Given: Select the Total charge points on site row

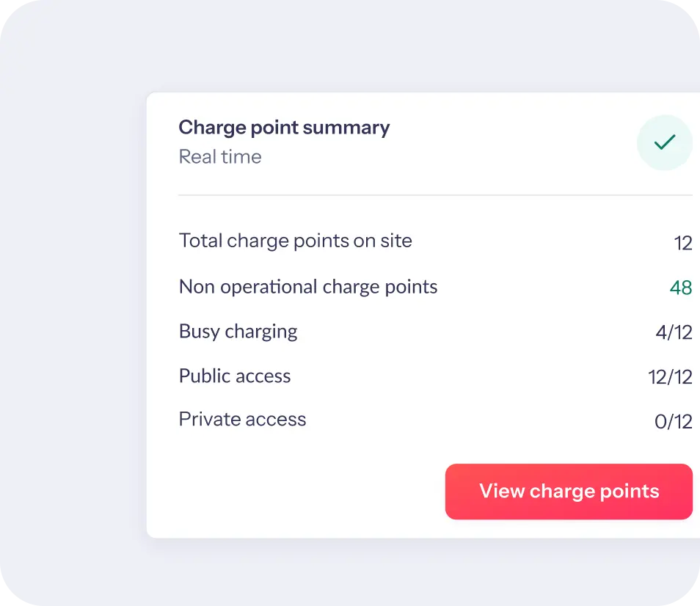Looking at the screenshot, I should pos(435,241).
